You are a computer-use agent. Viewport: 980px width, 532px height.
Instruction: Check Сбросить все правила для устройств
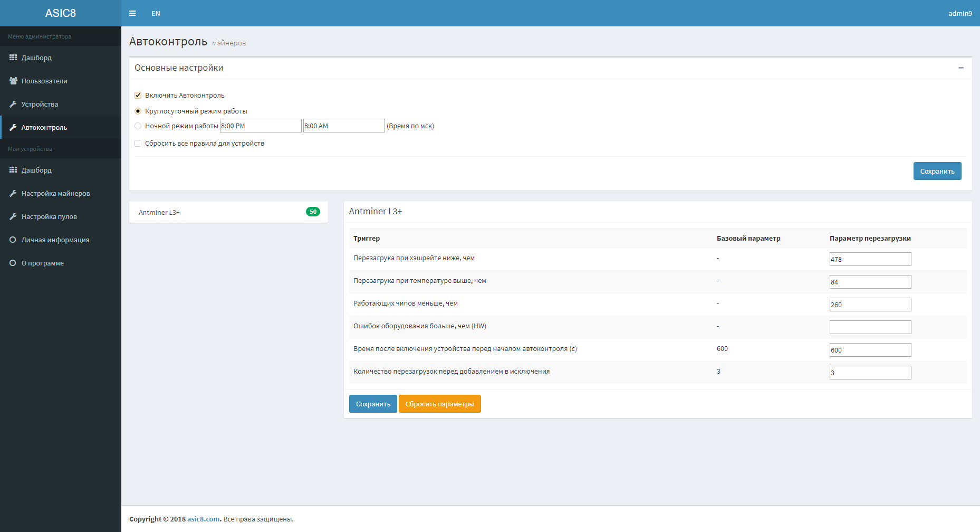138,144
